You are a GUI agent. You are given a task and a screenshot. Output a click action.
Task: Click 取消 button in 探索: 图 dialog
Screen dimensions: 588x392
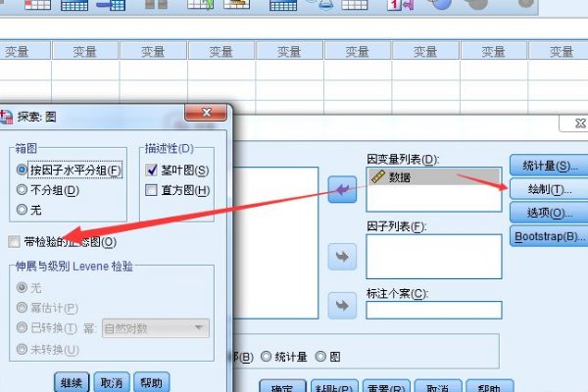click(x=112, y=382)
